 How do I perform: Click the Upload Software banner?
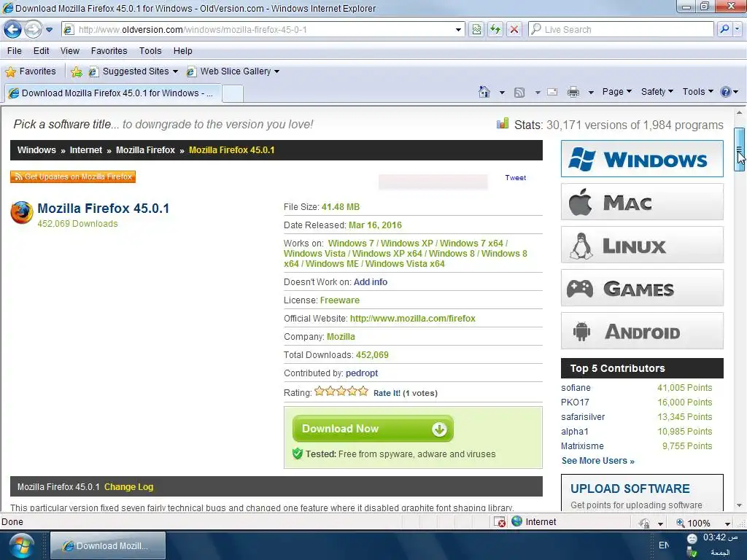(x=642, y=493)
